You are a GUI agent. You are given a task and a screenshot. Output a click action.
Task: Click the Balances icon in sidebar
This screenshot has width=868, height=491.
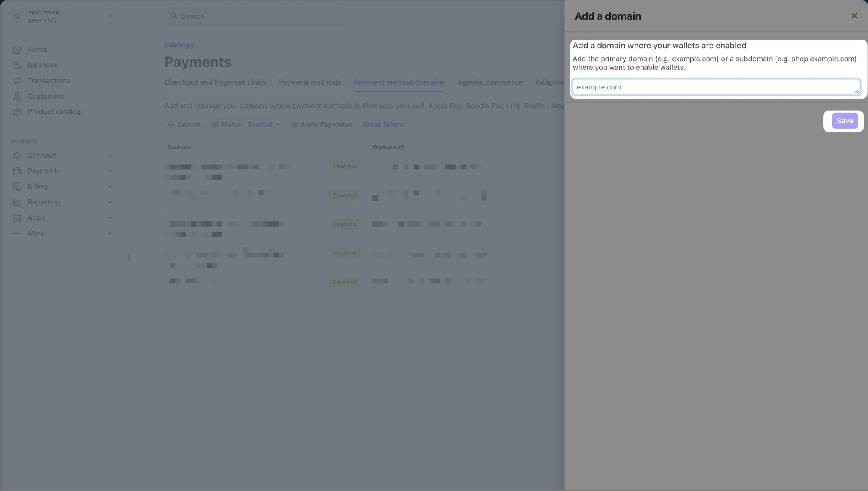[x=17, y=65]
